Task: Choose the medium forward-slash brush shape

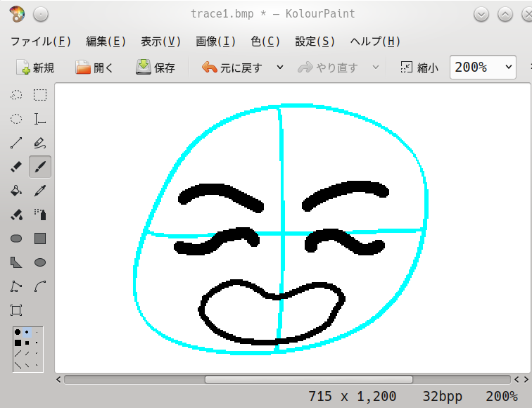Action: [x=27, y=354]
